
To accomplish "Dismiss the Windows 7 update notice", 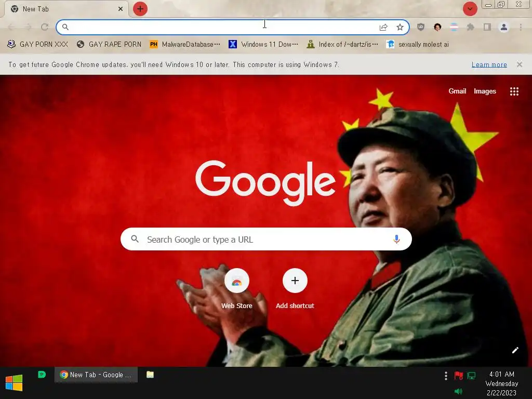I will pos(519,64).
